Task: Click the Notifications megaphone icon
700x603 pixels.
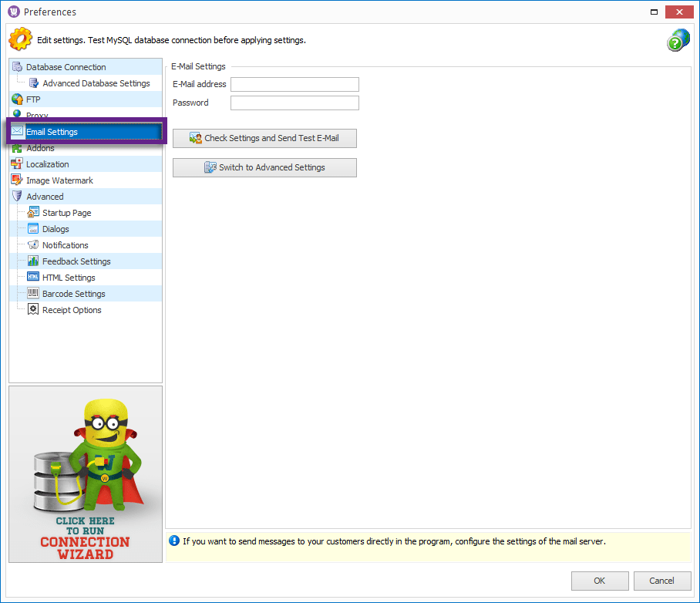Action: 33,244
